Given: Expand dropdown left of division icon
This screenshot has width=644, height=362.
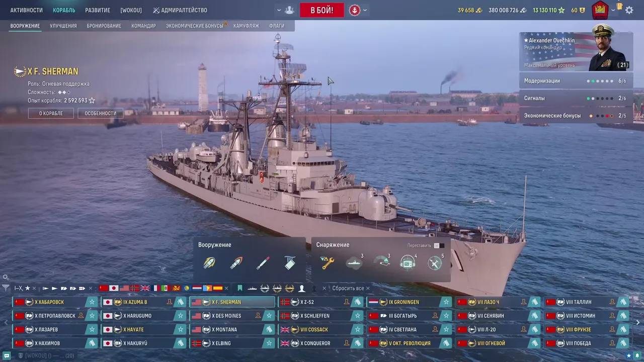Looking at the screenshot, I should tap(279, 10).
